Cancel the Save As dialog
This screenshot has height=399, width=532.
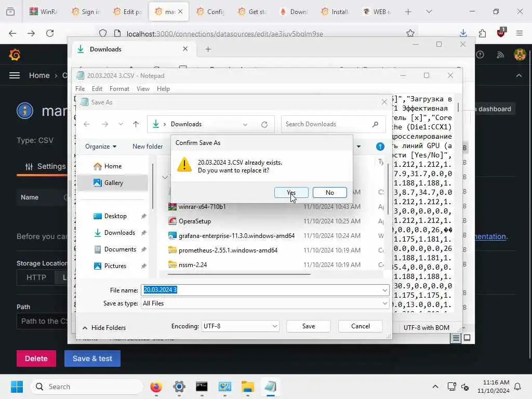[x=361, y=326]
